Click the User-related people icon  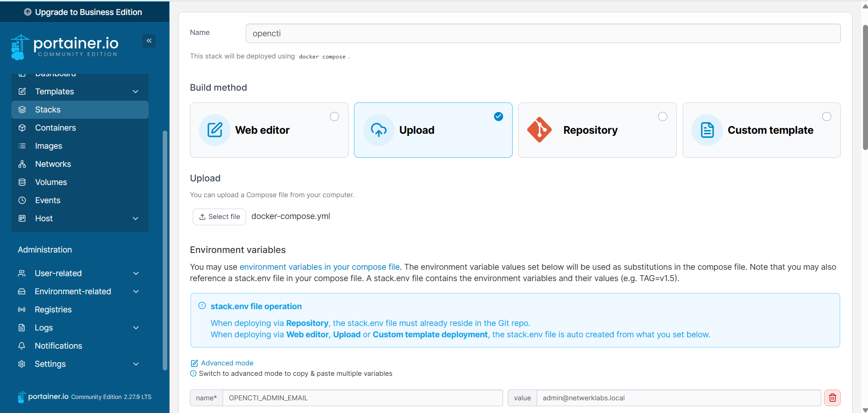21,273
